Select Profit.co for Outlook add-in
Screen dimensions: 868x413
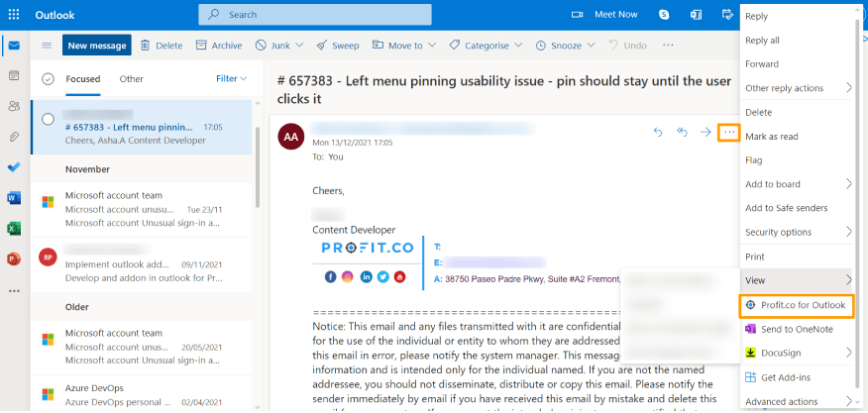797,305
